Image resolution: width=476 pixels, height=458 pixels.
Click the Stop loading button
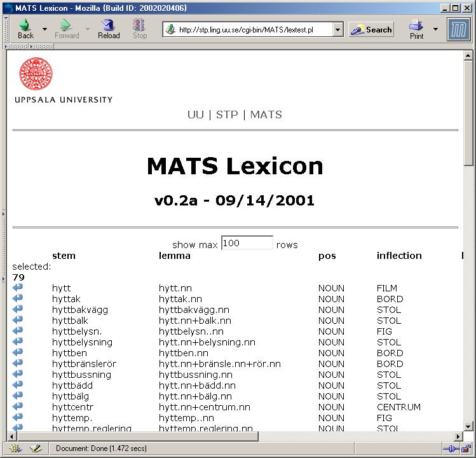140,29
